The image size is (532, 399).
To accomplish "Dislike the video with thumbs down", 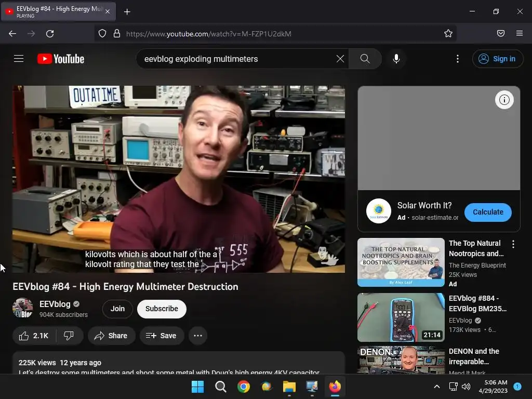I will [x=69, y=336].
